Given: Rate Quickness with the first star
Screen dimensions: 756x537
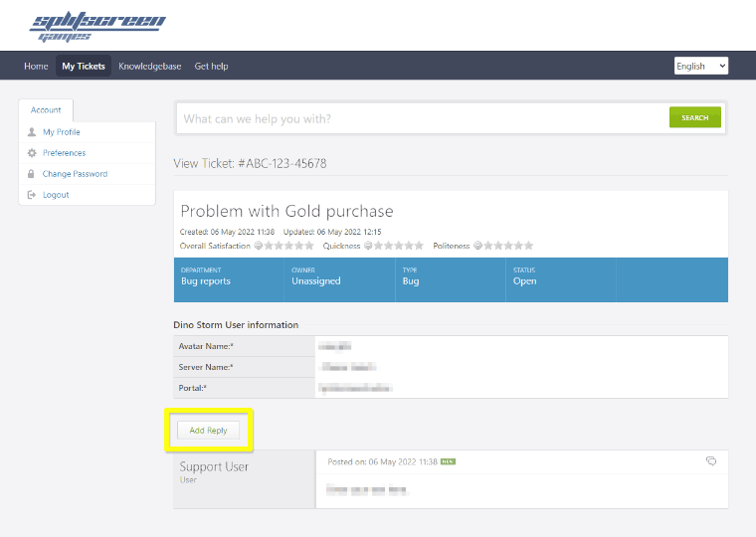Looking at the screenshot, I should (x=378, y=246).
